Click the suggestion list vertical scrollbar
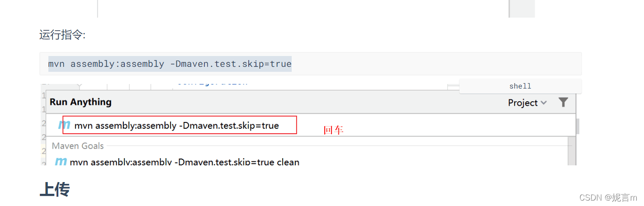 coord(572,151)
